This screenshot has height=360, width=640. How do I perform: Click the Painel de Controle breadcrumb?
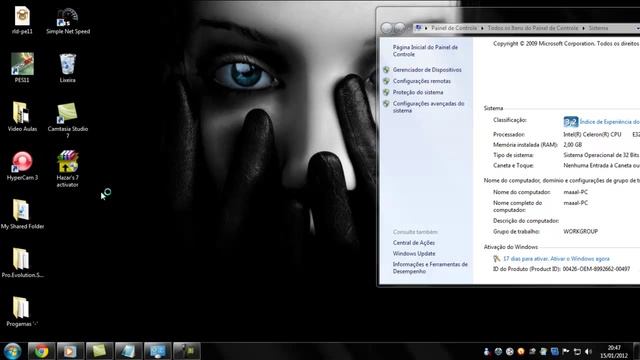point(454,28)
